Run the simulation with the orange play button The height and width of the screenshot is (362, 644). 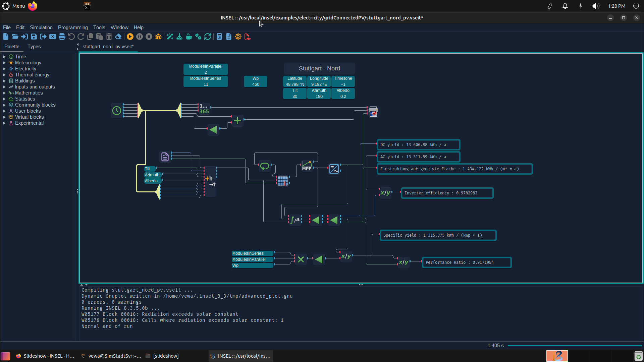pyautogui.click(x=130, y=37)
